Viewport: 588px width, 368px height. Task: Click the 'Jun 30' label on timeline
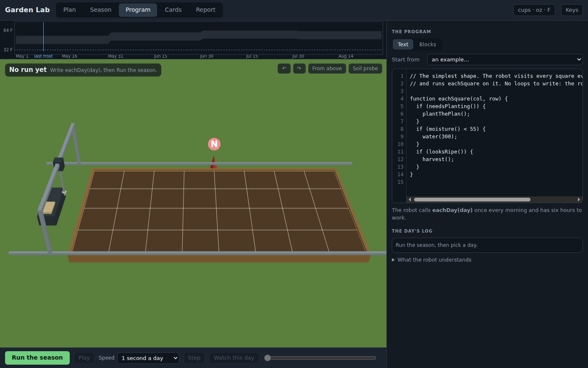(207, 56)
